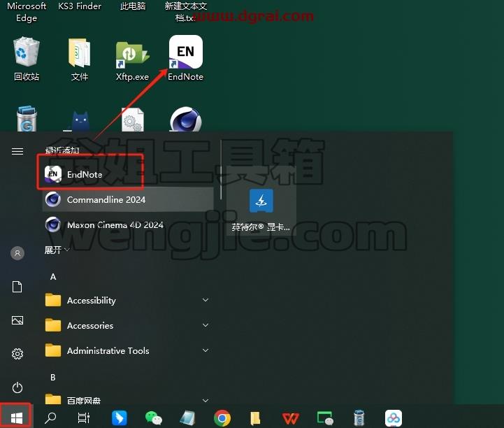This screenshot has height=428, width=504.
Task: Expand the Administrative Tools folder
Action: click(x=128, y=350)
